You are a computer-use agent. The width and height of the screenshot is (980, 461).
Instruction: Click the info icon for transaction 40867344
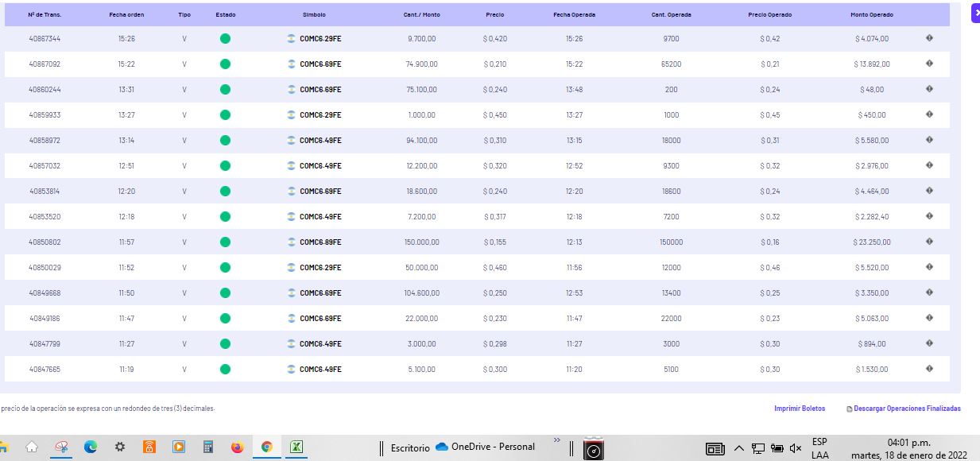(929, 38)
